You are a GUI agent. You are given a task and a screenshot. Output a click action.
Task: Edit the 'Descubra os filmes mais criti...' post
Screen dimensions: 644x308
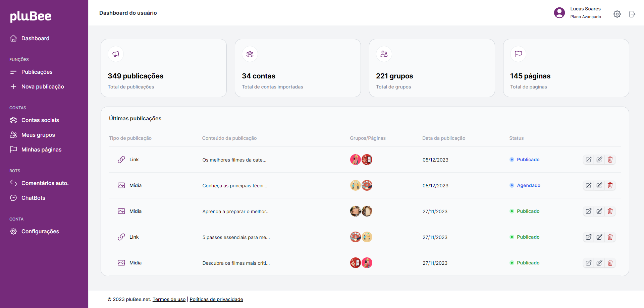pos(599,263)
